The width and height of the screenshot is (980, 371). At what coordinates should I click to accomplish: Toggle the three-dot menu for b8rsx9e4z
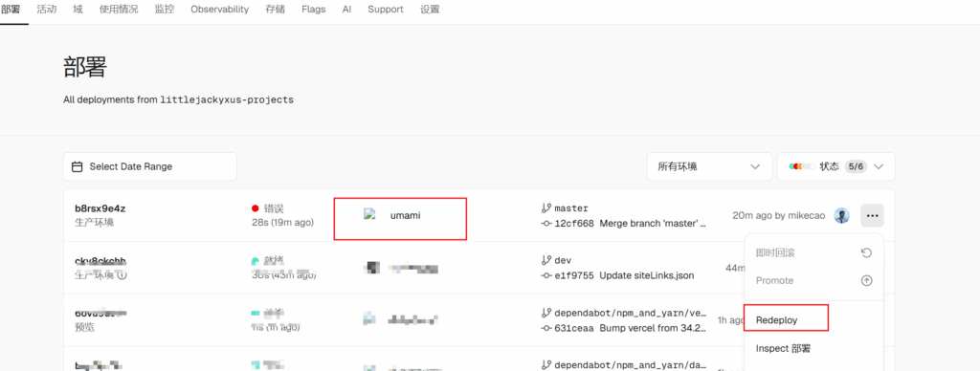(873, 215)
